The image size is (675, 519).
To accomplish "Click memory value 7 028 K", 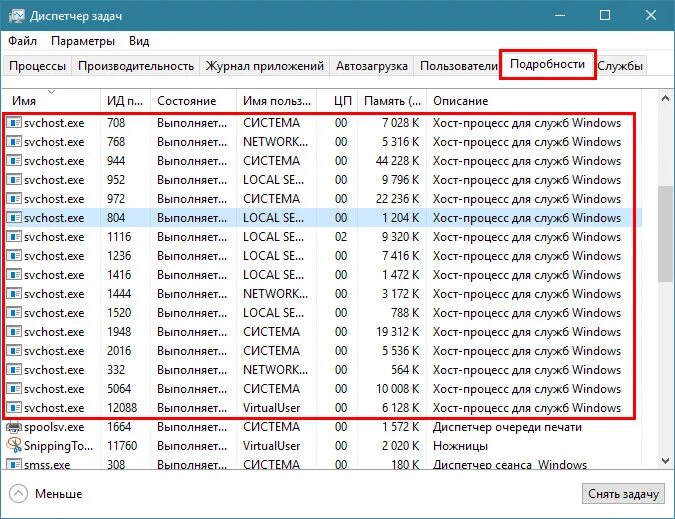I will tap(401, 123).
